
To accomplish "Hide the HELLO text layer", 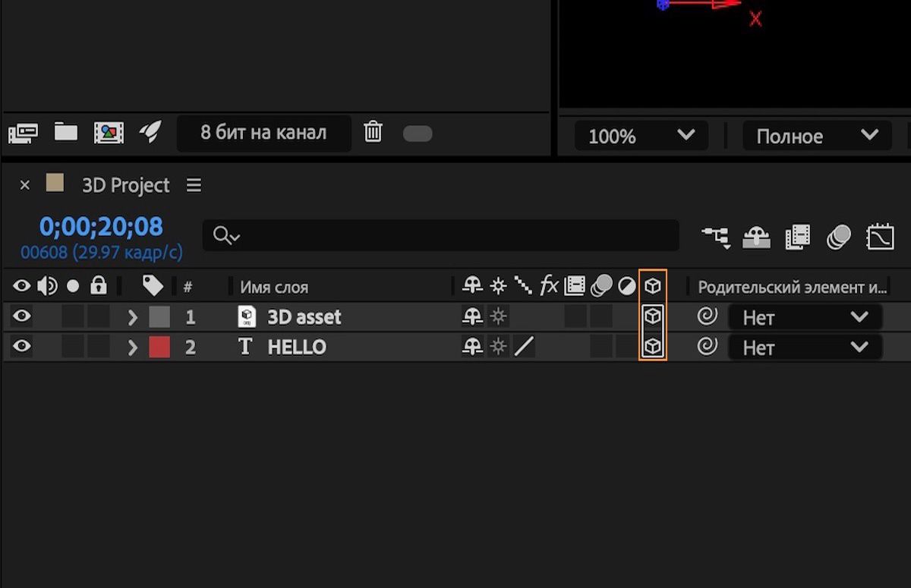I will (x=22, y=347).
